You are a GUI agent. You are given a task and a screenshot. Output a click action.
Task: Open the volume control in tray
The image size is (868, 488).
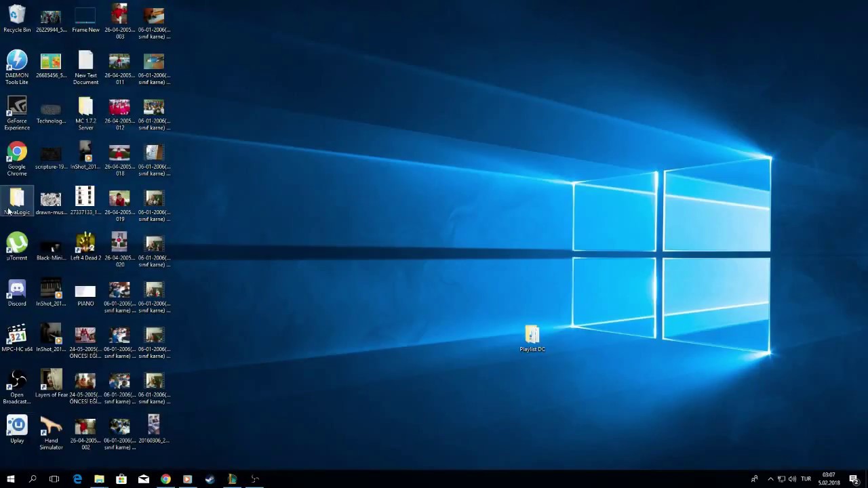coord(792,479)
